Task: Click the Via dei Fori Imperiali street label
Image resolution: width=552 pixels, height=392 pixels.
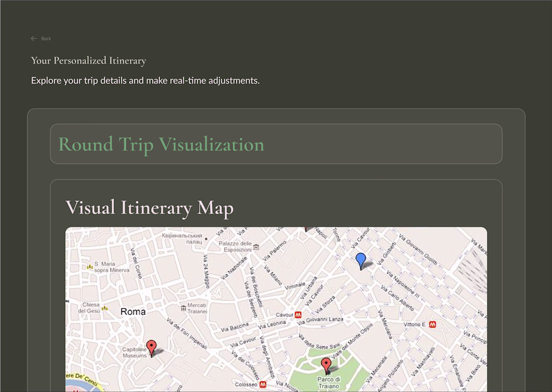Action: 187,333
